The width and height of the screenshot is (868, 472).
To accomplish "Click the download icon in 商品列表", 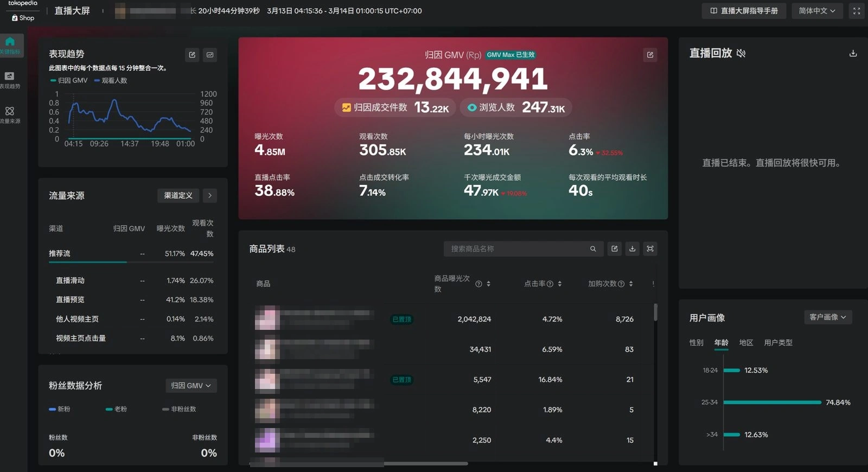I will click(x=632, y=249).
